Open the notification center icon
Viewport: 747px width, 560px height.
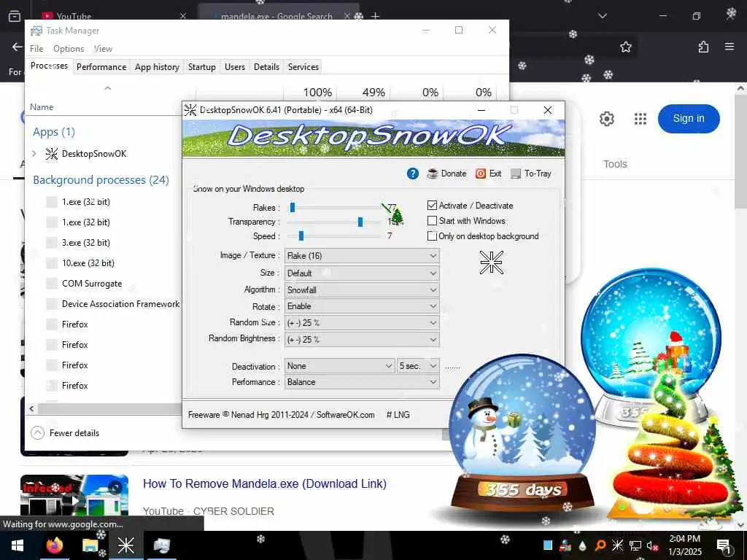(x=723, y=546)
